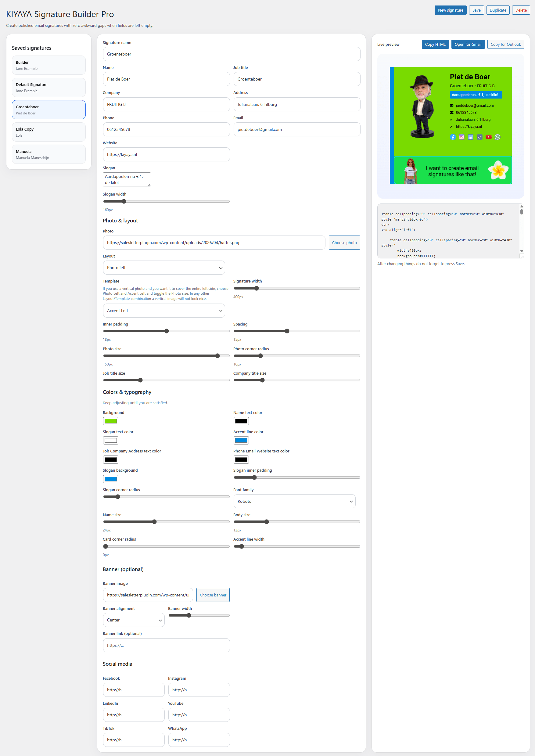Click the Website input field
The image size is (535, 756).
(x=166, y=154)
